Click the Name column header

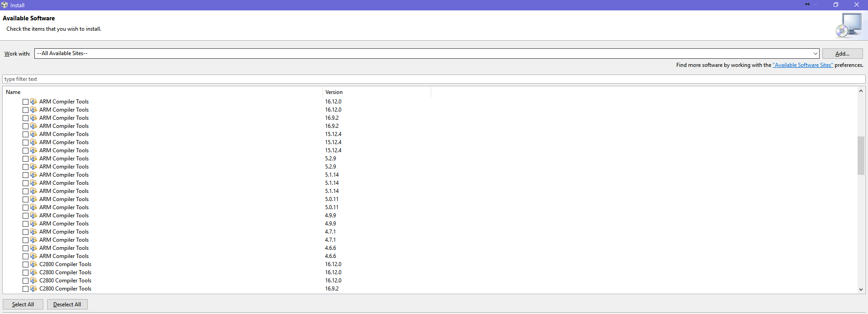pos(163,92)
